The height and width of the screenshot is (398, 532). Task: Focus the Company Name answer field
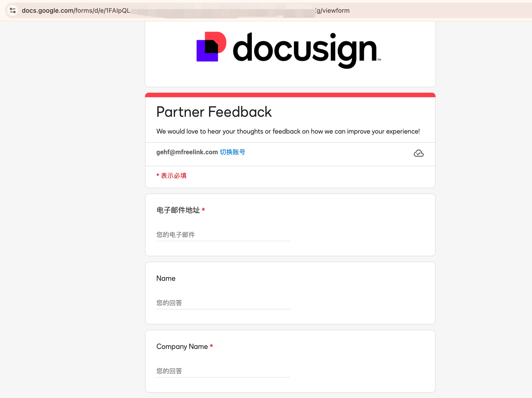point(223,371)
